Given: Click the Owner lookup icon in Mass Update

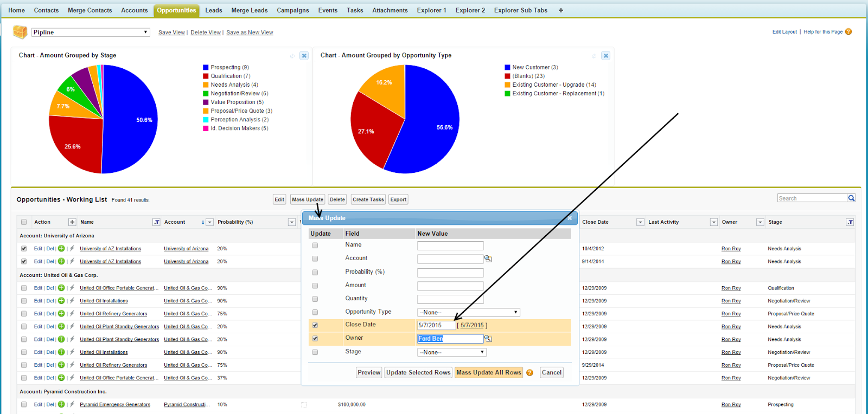Looking at the screenshot, I should pyautogui.click(x=488, y=339).
